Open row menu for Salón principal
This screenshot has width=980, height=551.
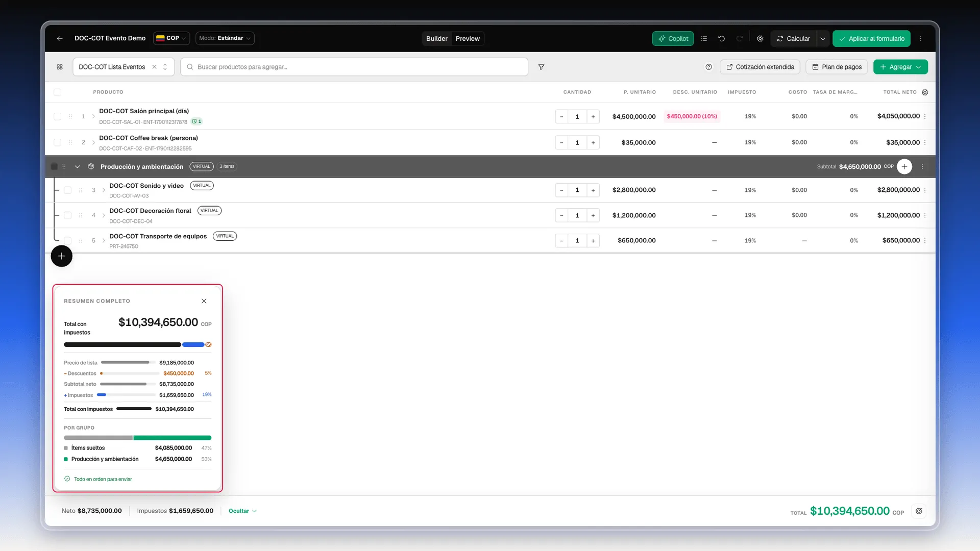925,116
